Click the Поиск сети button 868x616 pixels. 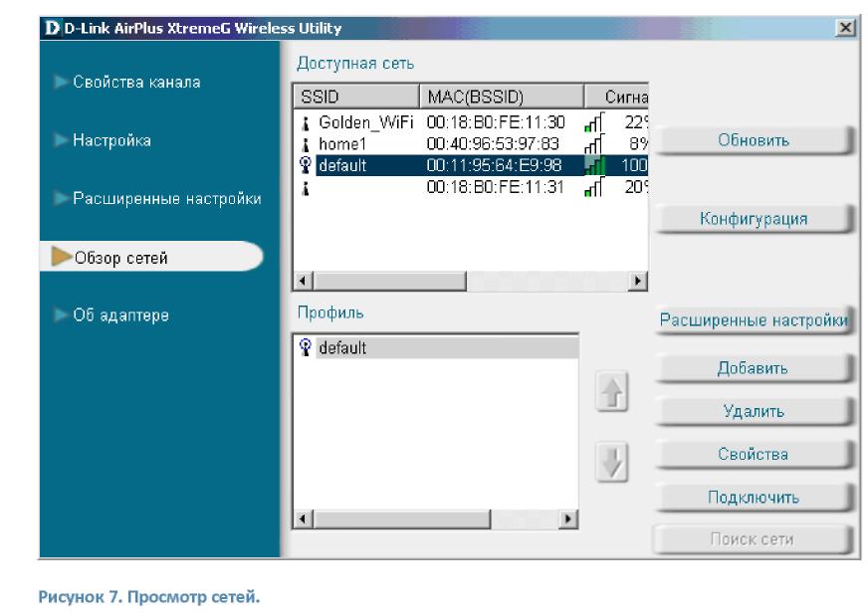tap(753, 539)
